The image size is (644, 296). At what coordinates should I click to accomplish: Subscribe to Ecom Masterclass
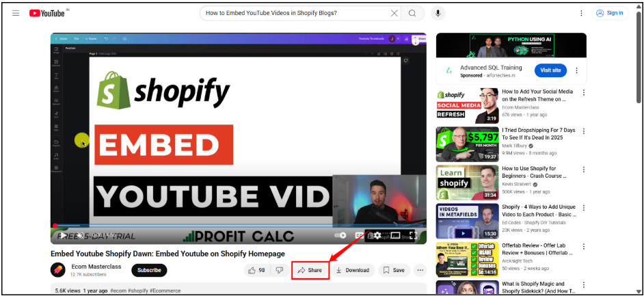click(x=149, y=270)
